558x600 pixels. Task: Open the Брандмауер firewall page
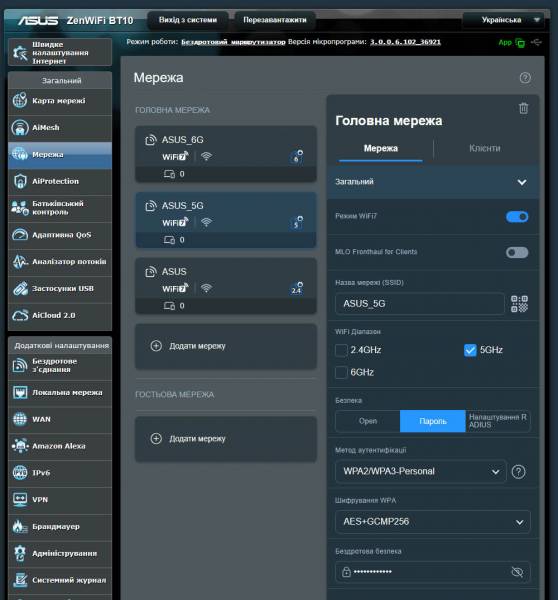point(60,527)
